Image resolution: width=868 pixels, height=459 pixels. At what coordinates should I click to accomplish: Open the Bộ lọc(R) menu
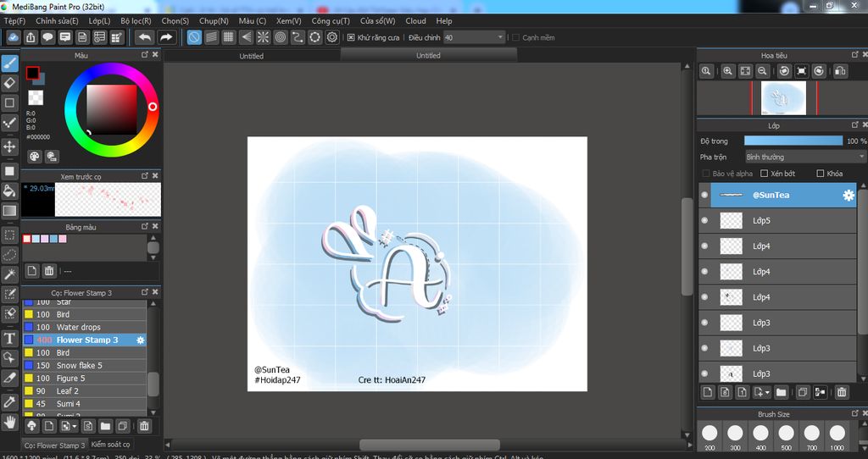click(x=136, y=21)
